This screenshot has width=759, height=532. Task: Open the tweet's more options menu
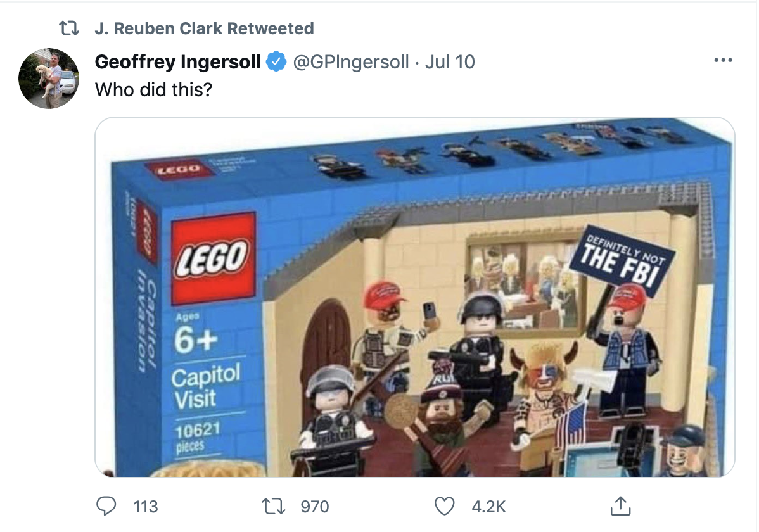pos(722,61)
